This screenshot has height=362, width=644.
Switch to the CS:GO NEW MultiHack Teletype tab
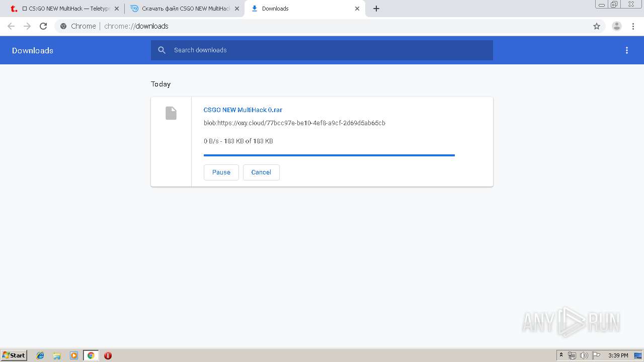point(64,9)
